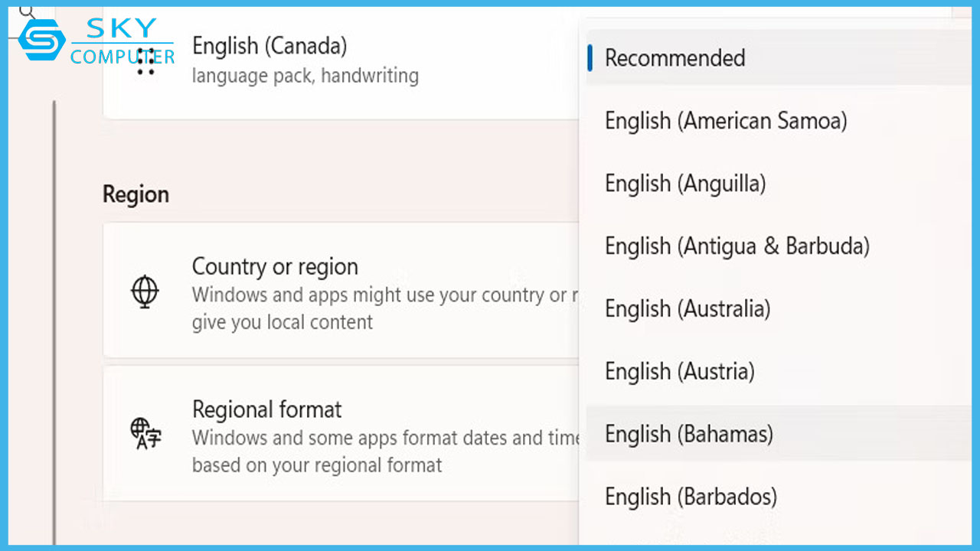The image size is (980, 551).
Task: Choose English (Barbados) from the list
Action: (x=691, y=497)
